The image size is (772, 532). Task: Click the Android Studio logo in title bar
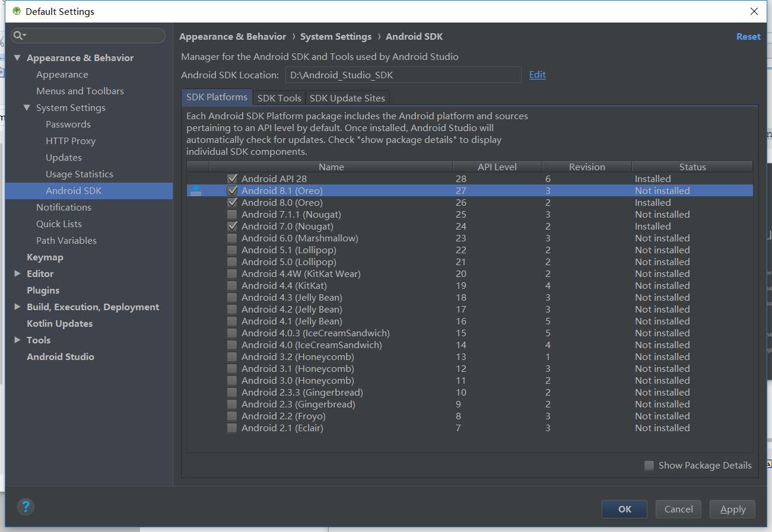point(17,11)
